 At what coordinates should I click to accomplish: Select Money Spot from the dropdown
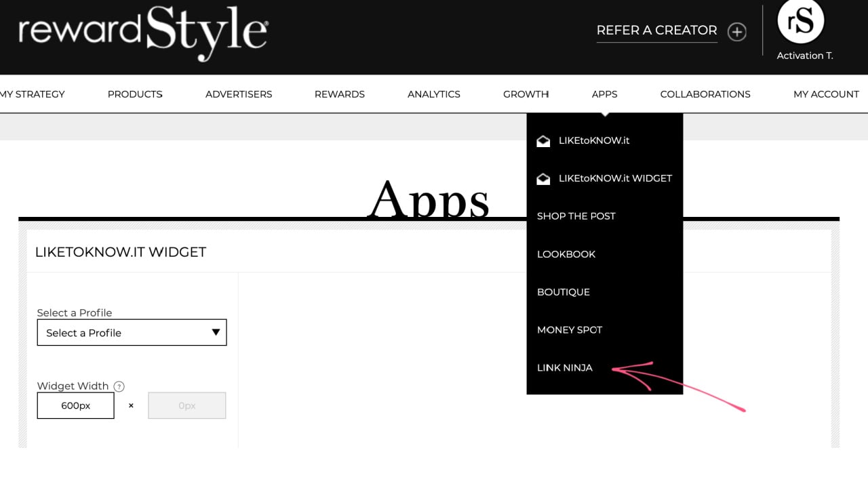coord(570,330)
